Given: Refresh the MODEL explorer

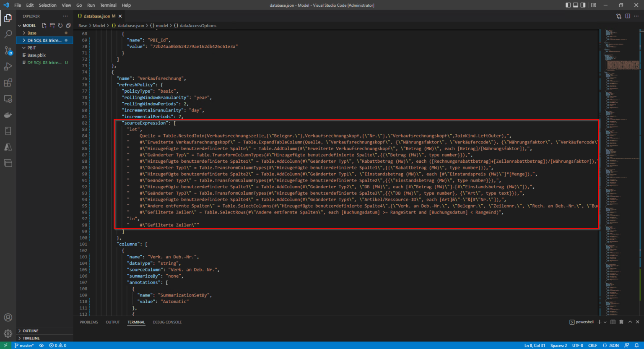Looking at the screenshot, I should (60, 25).
